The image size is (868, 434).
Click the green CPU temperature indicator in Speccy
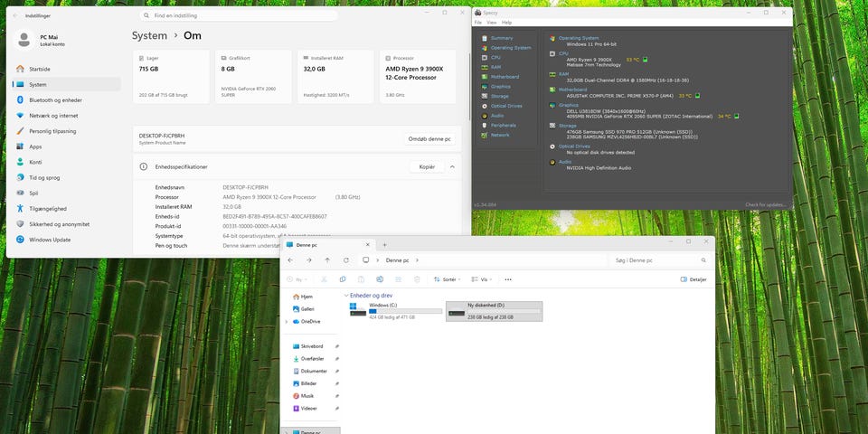[x=645, y=60]
